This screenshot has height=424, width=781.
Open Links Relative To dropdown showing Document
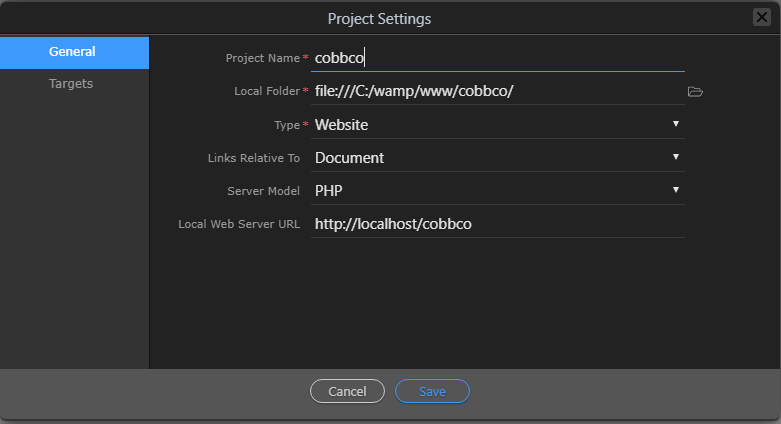pyautogui.click(x=498, y=157)
